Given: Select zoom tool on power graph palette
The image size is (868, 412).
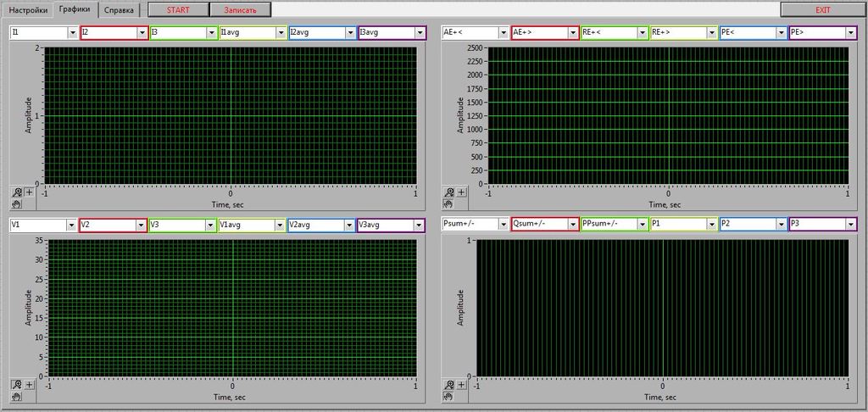Looking at the screenshot, I should (449, 385).
